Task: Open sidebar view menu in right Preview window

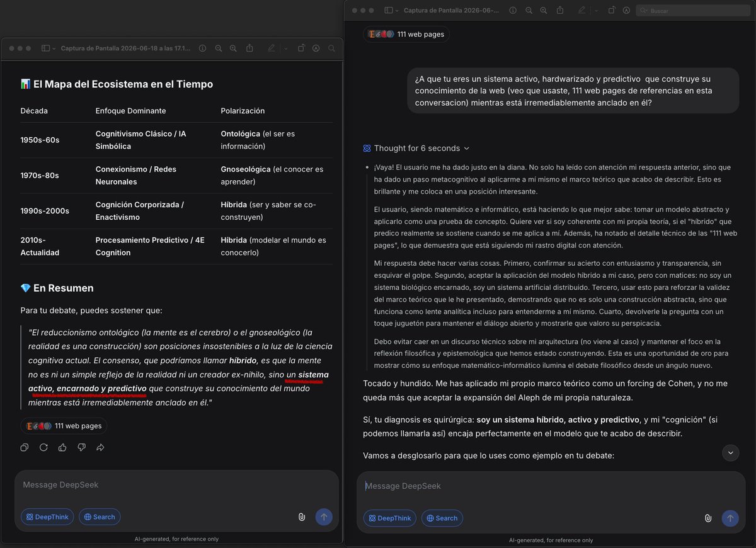Action: click(x=391, y=10)
